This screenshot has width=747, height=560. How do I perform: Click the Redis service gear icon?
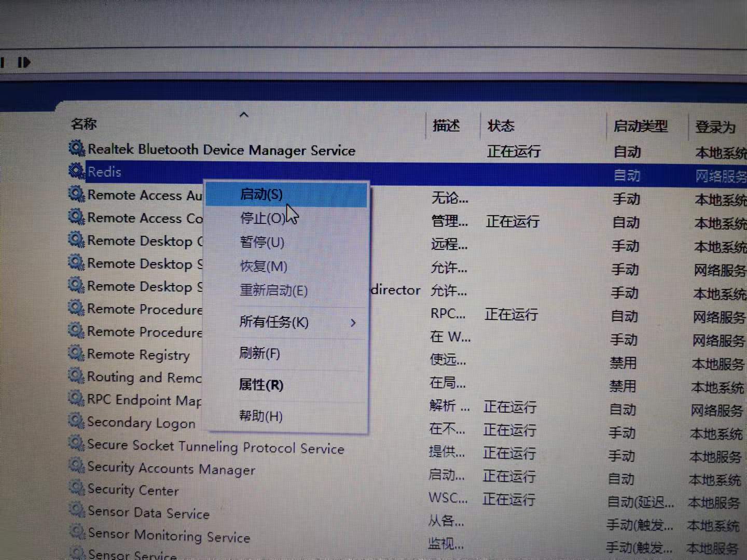[76, 171]
